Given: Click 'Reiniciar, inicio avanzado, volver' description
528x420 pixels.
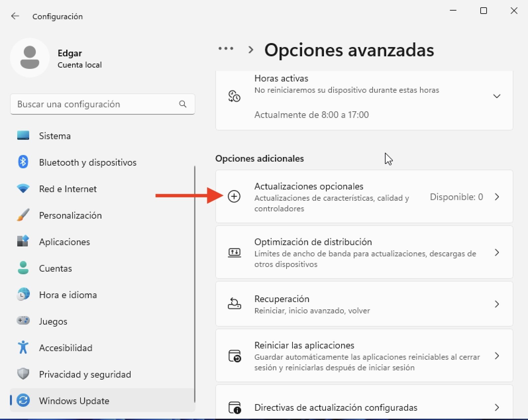Looking at the screenshot, I should coord(312,311).
